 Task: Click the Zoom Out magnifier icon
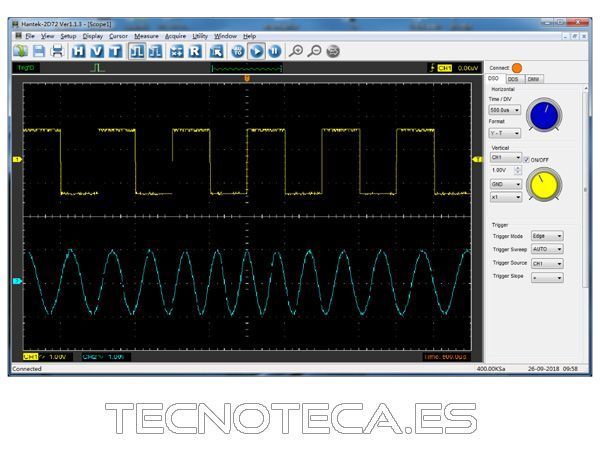tap(315, 51)
